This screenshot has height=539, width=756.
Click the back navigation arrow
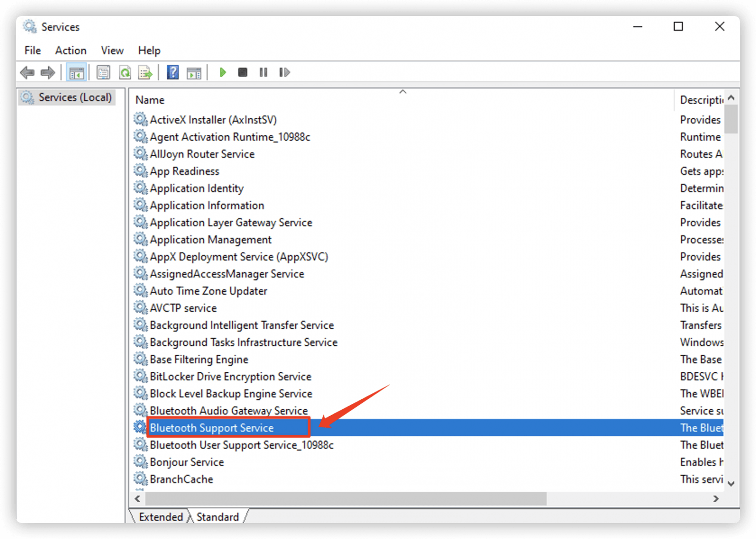click(x=27, y=72)
